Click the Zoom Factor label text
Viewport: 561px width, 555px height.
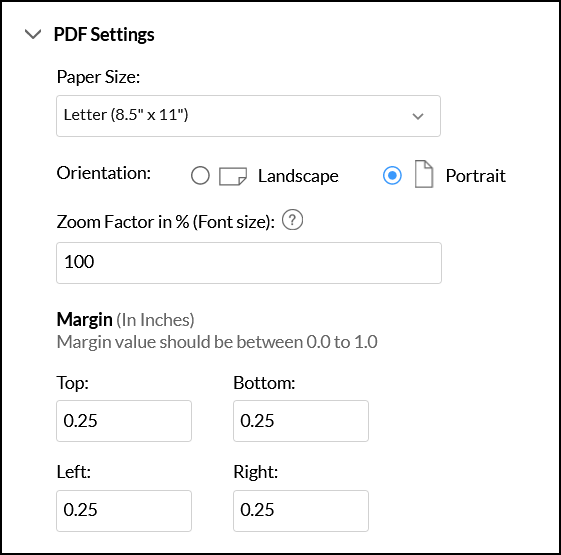(x=166, y=222)
